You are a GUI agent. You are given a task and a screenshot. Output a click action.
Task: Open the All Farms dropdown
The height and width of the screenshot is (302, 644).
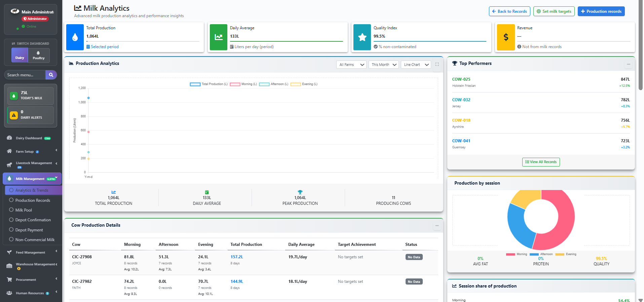351,65
